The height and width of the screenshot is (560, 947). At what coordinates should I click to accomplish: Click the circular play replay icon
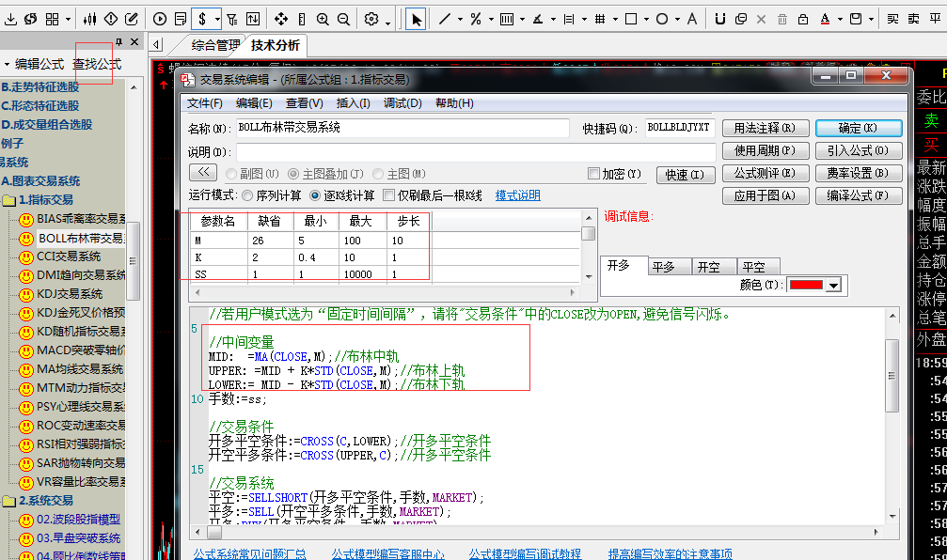[160, 20]
